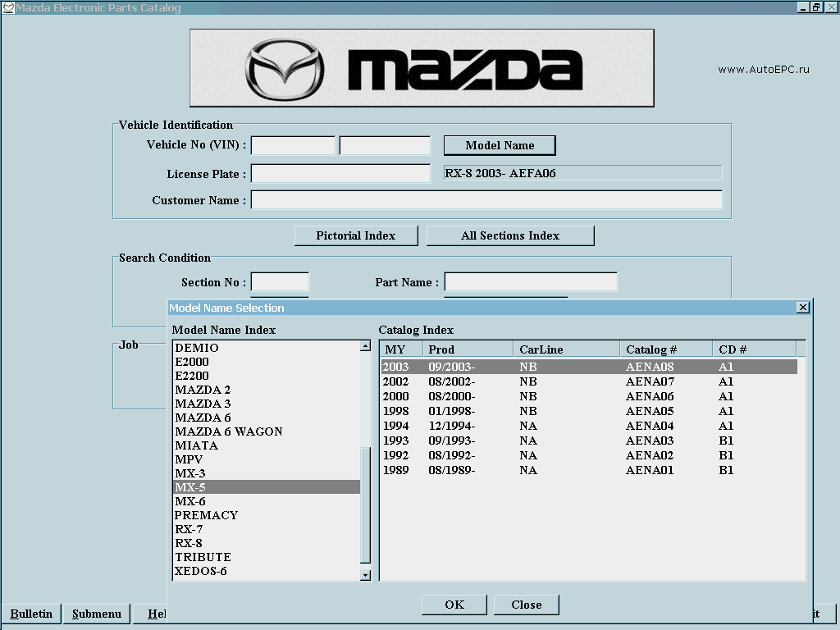The width and height of the screenshot is (840, 630).
Task: Select catalog row AENA06 for 2000
Action: (x=589, y=396)
